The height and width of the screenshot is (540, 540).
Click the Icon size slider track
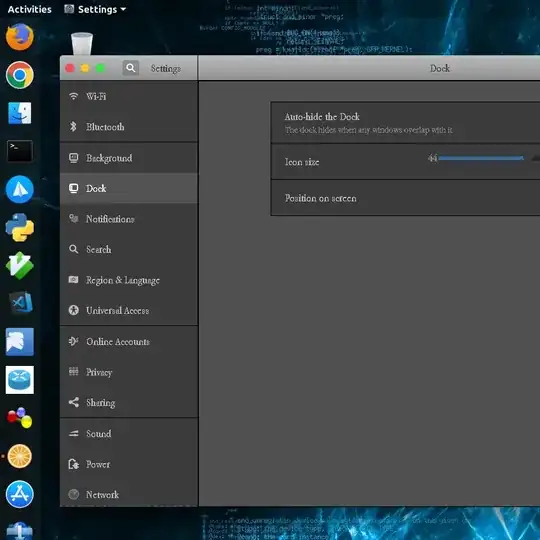(x=481, y=158)
